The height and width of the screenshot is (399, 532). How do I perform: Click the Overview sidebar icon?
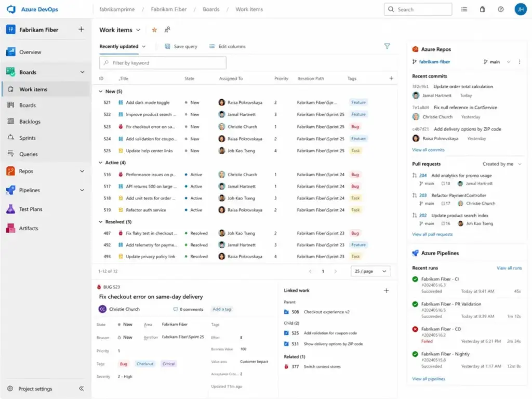[10, 52]
